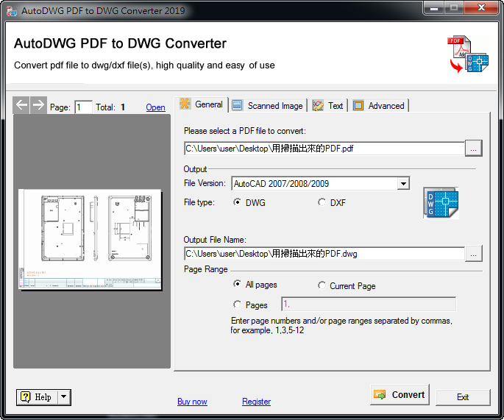Go to the previous page with left arrow
The image size is (504, 420).
pyautogui.click(x=21, y=105)
